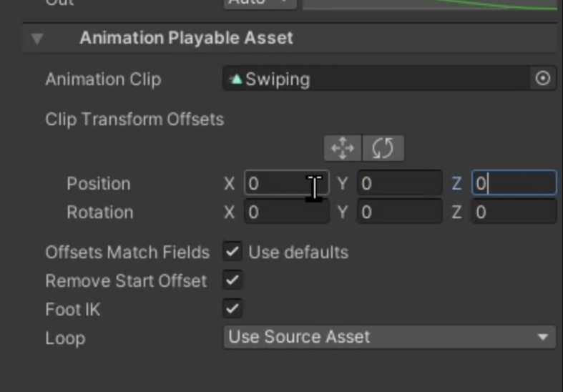This screenshot has height=392, width=563.
Task: Click the Position Y input field
Action: pos(399,184)
